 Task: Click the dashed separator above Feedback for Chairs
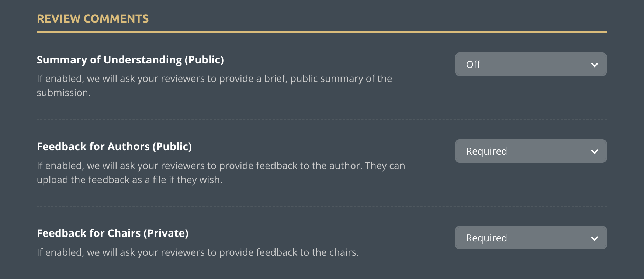[x=322, y=206]
